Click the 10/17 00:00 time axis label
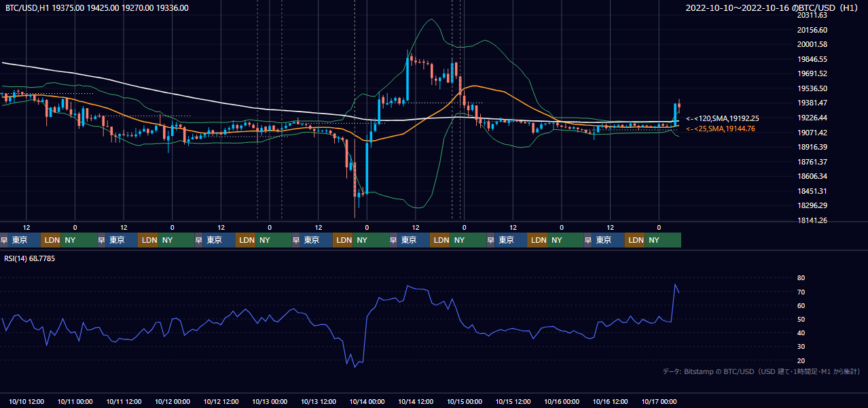 tap(659, 401)
